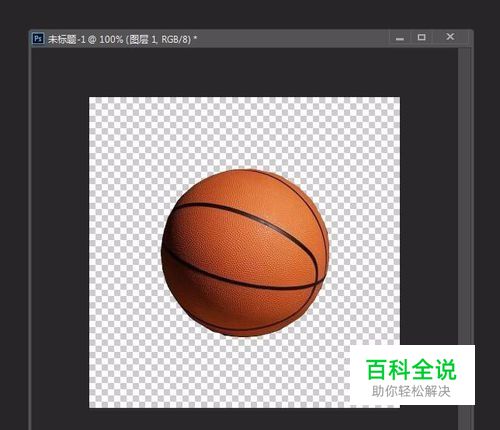Click the center of the basketball image

[x=245, y=253]
